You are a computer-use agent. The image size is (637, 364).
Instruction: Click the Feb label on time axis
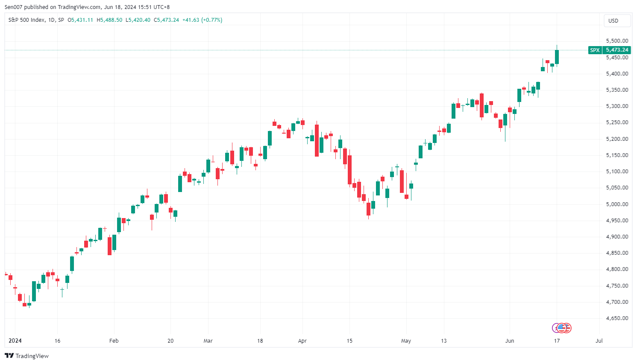(x=114, y=341)
